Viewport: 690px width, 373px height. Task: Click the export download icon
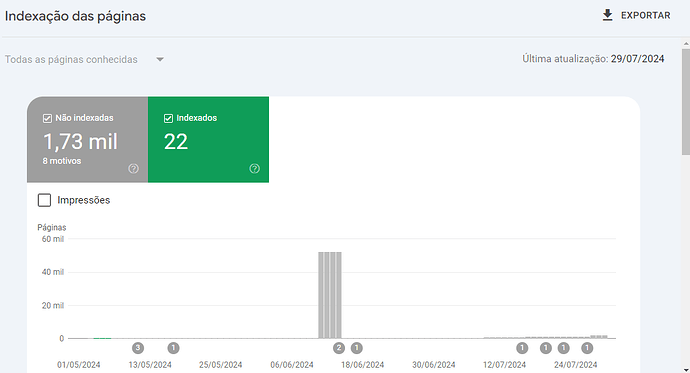[607, 15]
